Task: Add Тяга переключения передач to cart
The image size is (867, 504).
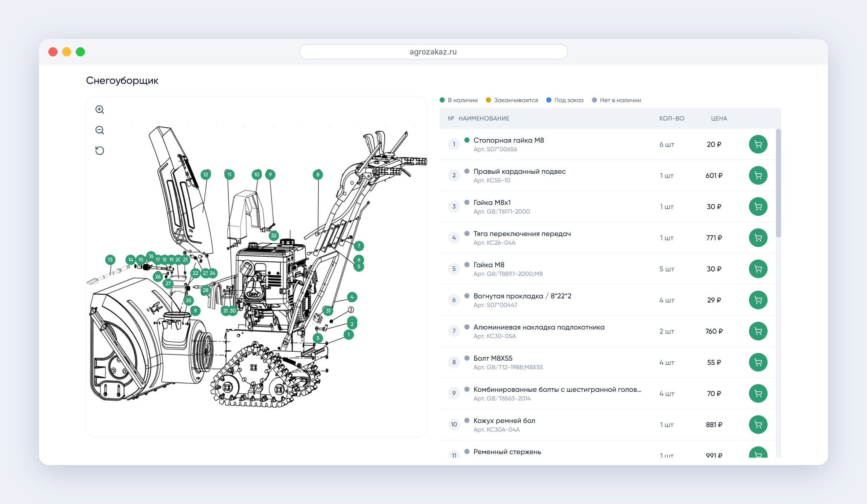Action: pyautogui.click(x=758, y=238)
